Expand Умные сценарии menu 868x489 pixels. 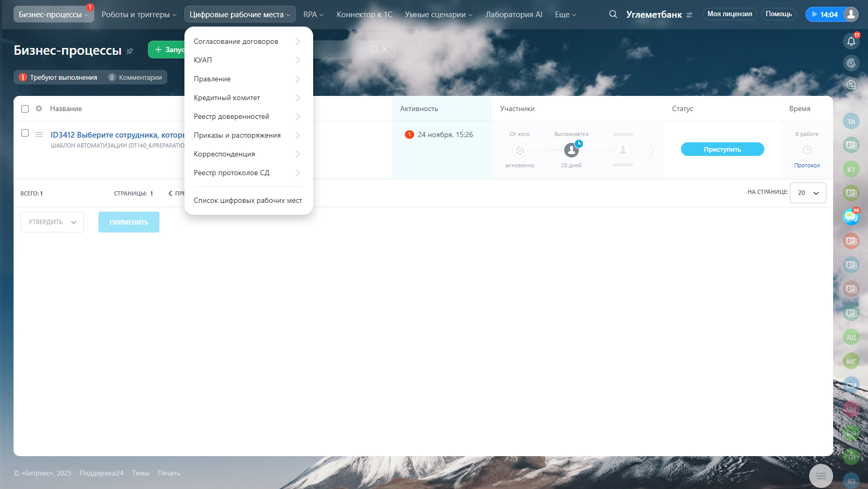point(439,15)
